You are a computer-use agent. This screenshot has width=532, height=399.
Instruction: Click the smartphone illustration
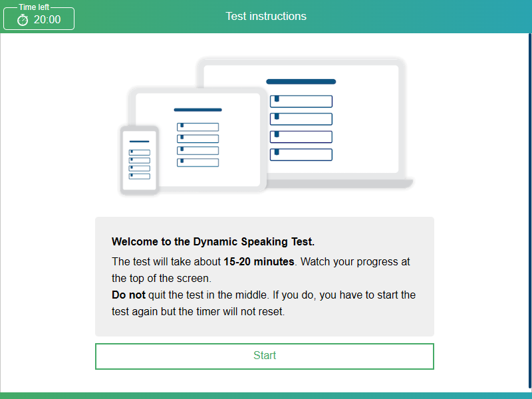click(139, 160)
